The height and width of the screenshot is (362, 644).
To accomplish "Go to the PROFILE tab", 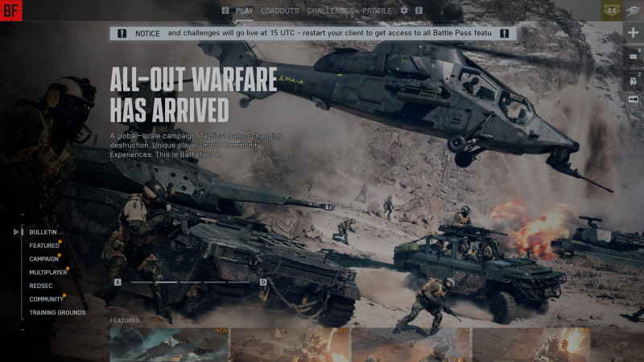I will [x=377, y=11].
